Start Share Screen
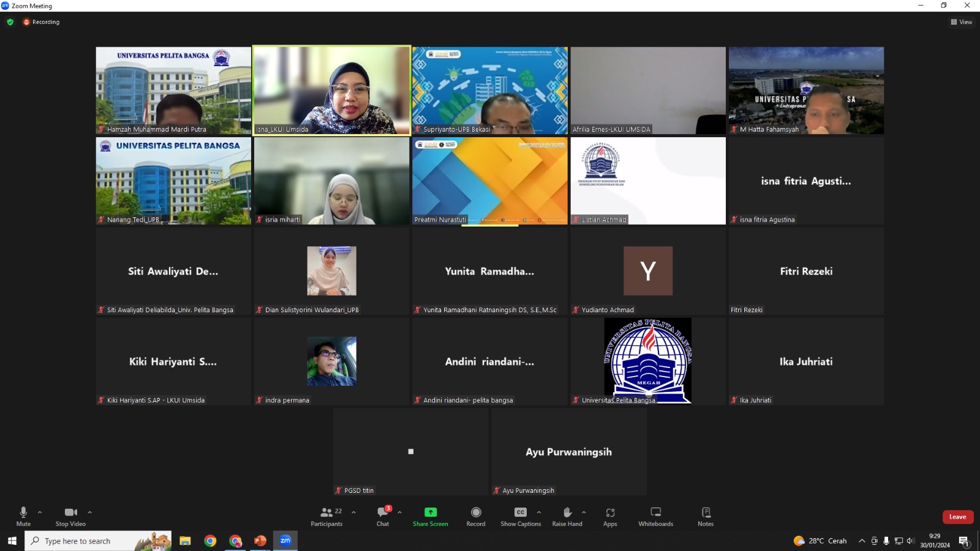The image size is (980, 551). [x=430, y=516]
